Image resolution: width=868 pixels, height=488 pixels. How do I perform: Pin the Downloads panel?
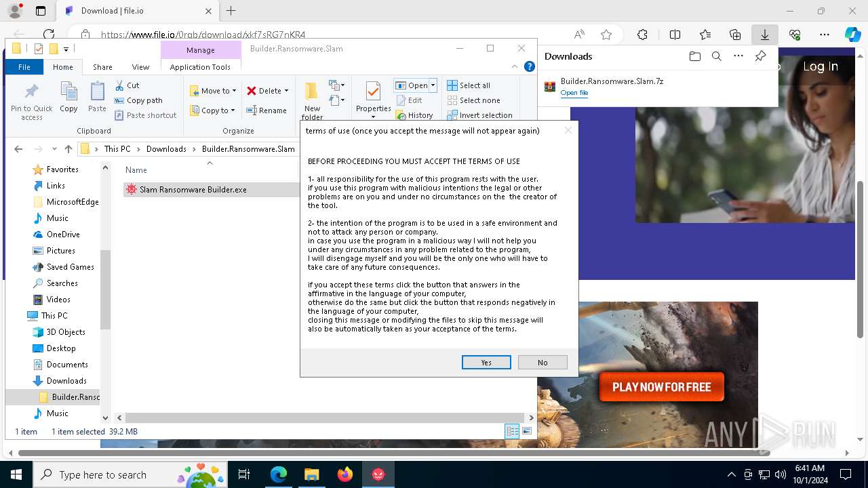tap(760, 56)
